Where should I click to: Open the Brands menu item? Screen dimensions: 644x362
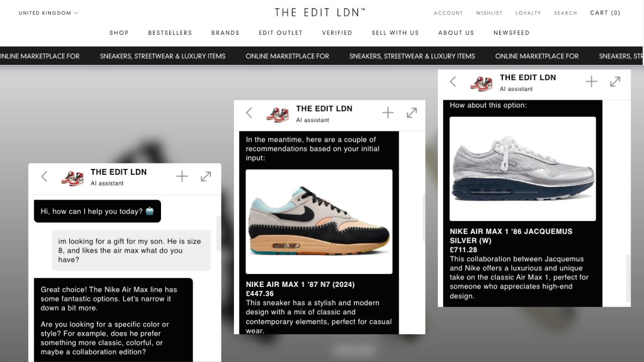coord(225,33)
